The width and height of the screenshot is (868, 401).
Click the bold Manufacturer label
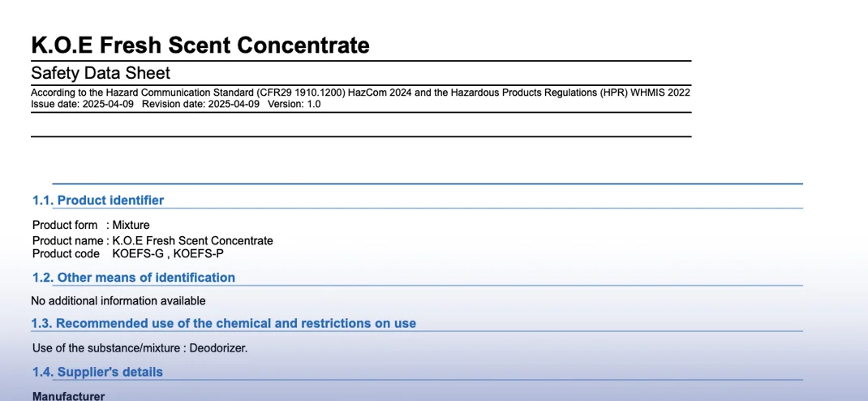[68, 396]
